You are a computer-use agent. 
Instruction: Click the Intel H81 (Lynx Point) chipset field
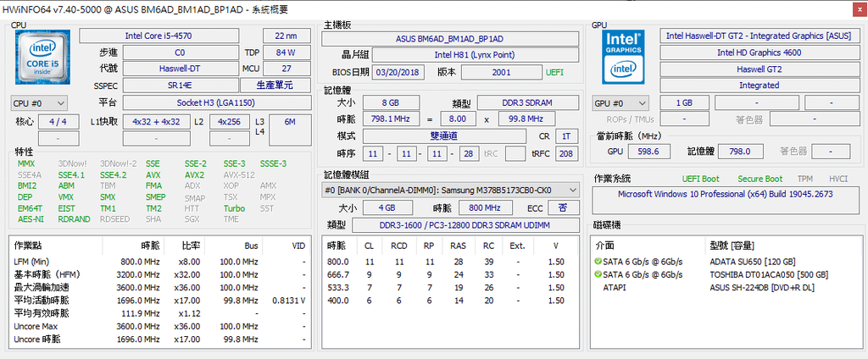click(x=476, y=55)
